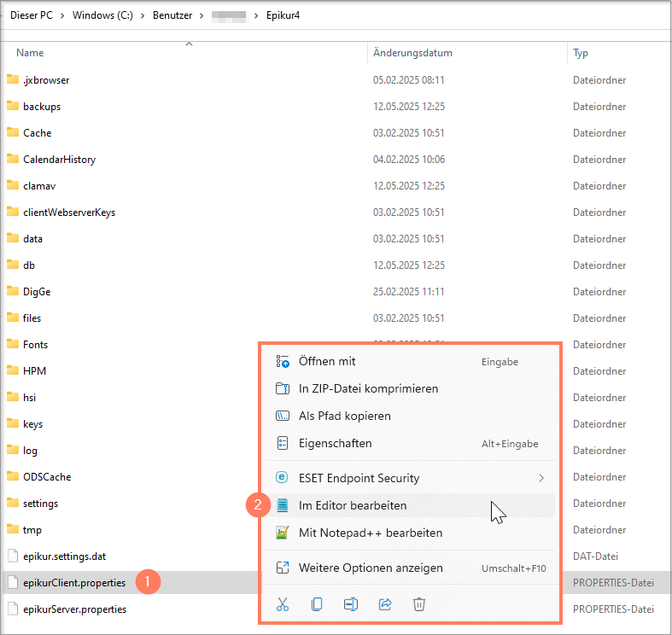Go to Windows (C:) in breadcrumb
672x635 pixels.
pyautogui.click(x=102, y=15)
